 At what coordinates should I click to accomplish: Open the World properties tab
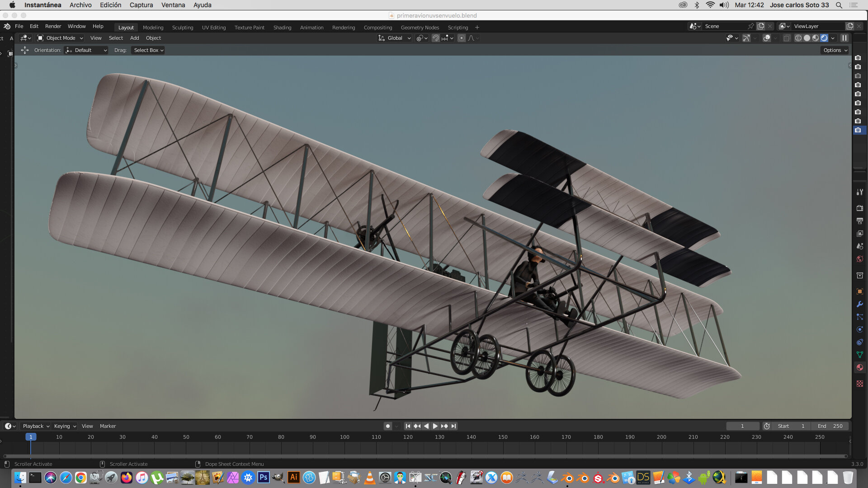(x=859, y=259)
